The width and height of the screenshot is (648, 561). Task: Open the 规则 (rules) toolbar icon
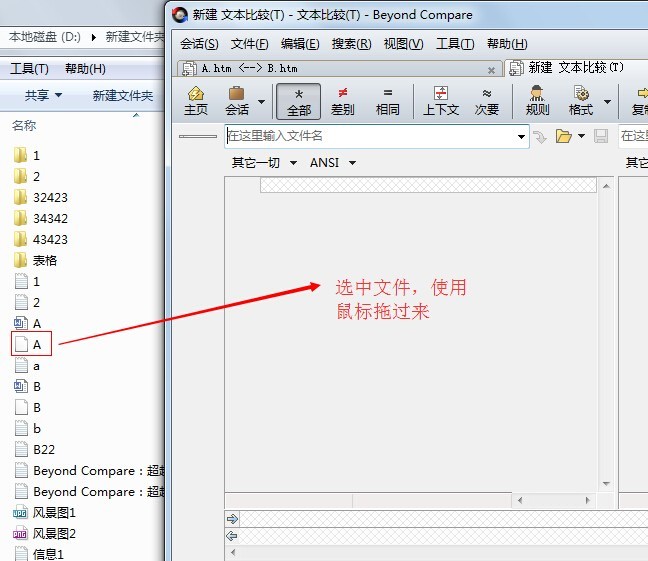pos(537,101)
